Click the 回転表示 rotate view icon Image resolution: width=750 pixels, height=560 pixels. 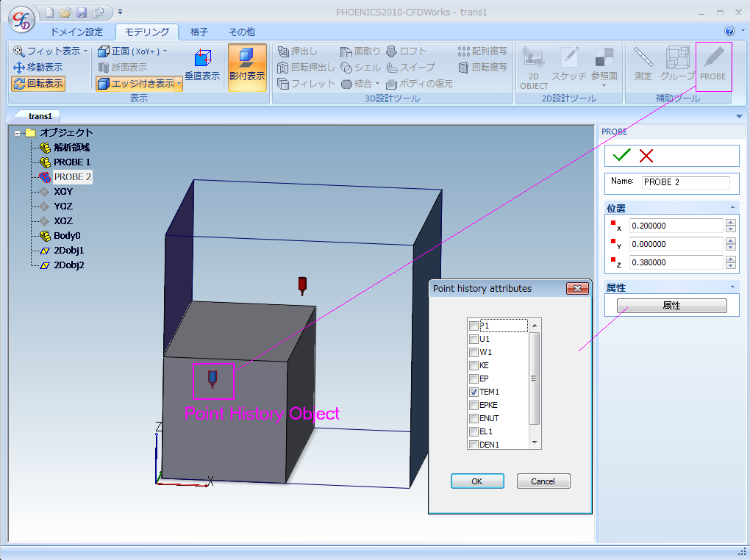[19, 83]
